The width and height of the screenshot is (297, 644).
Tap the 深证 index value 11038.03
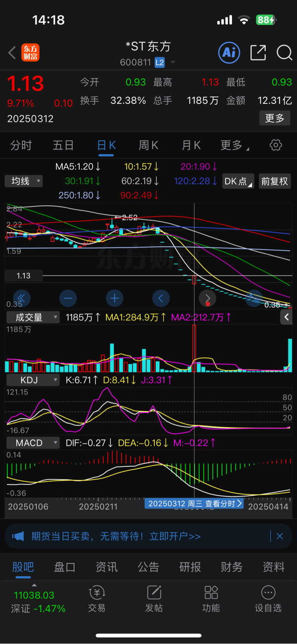34,595
